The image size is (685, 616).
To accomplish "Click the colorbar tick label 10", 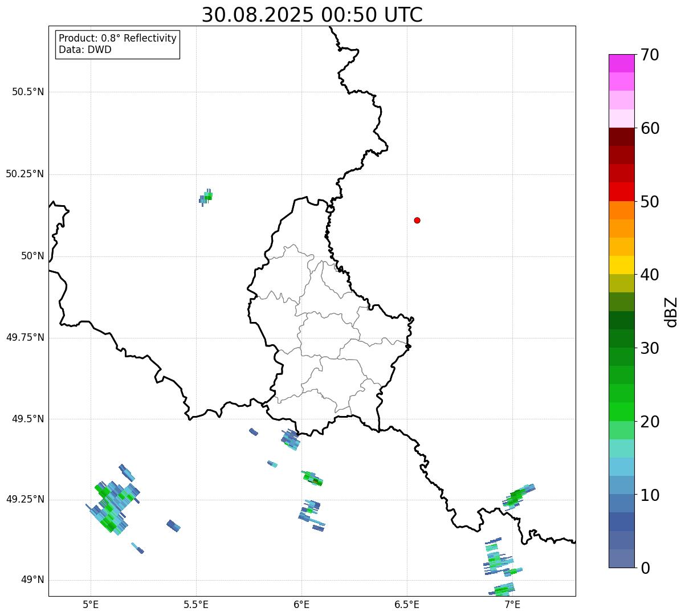I will [x=650, y=495].
